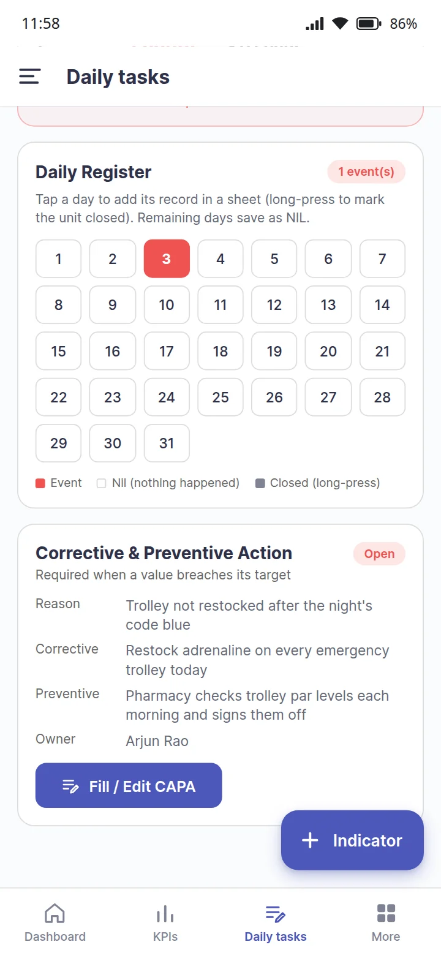
Task: Click the 1 event(s) badge
Action: click(x=366, y=171)
